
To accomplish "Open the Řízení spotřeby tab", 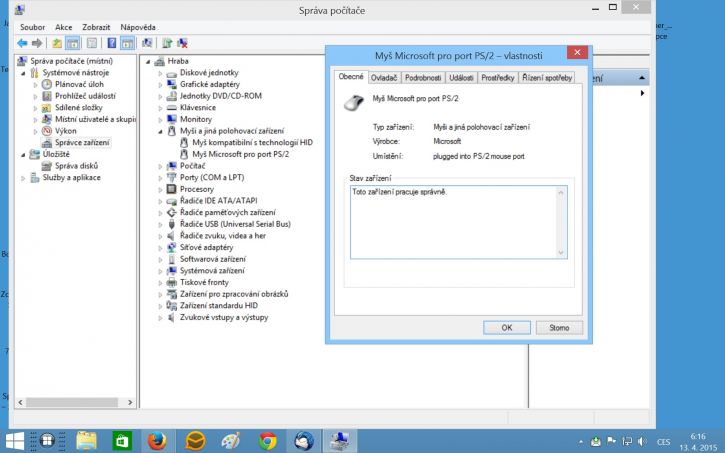I will pos(547,78).
